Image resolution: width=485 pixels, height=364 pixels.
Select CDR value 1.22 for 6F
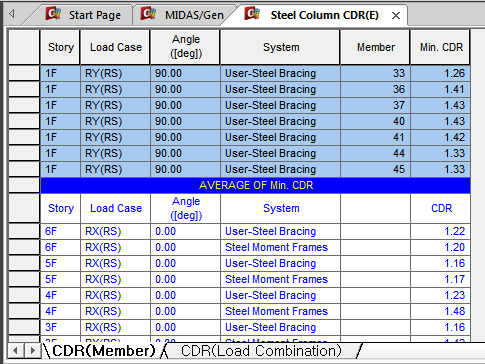[x=441, y=231]
